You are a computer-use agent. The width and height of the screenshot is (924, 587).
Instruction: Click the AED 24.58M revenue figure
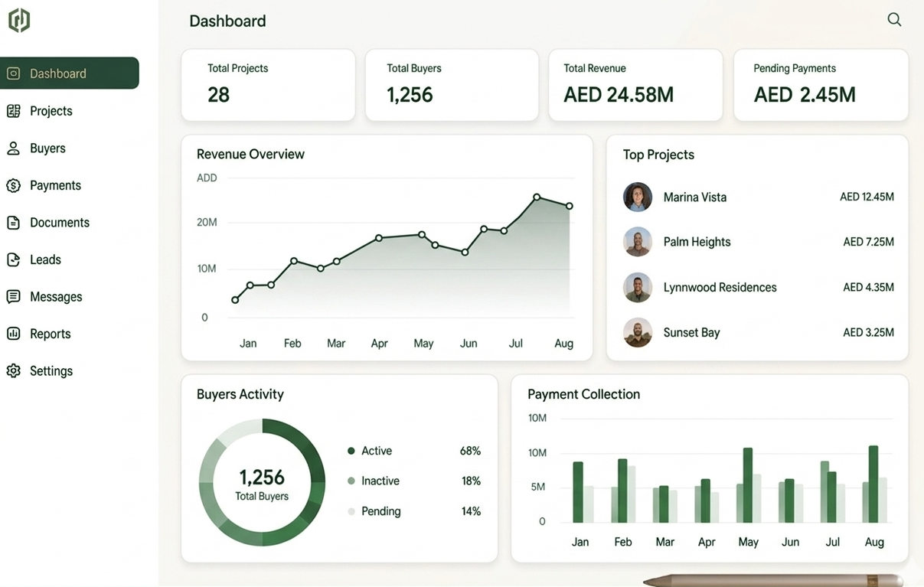(x=619, y=95)
